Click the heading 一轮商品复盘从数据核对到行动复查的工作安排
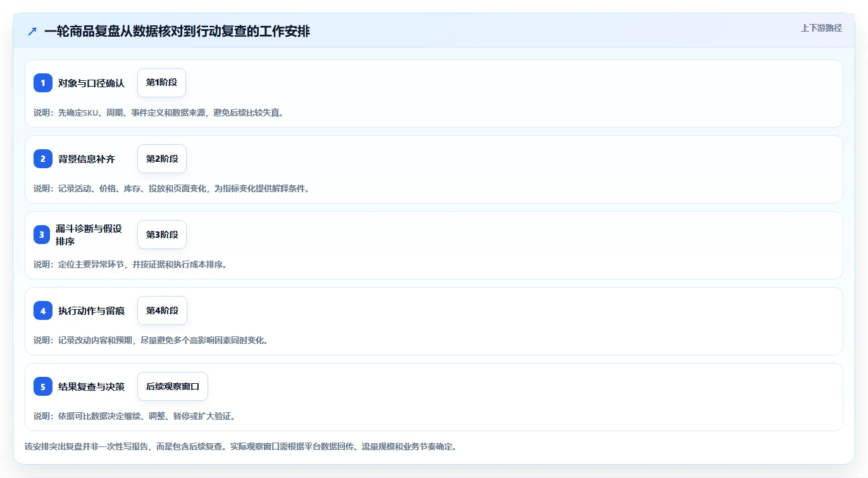Screen dimensions: 868x478 coord(177,31)
